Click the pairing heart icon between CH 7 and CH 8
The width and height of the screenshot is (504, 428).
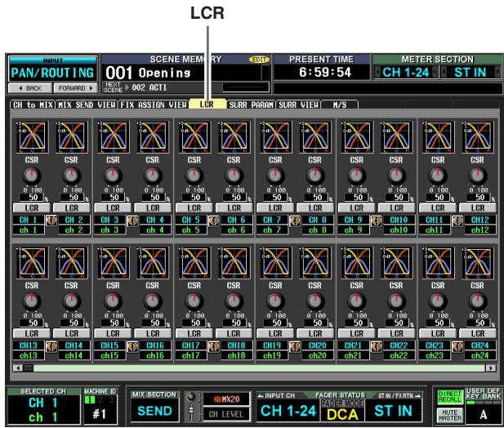pos(295,221)
